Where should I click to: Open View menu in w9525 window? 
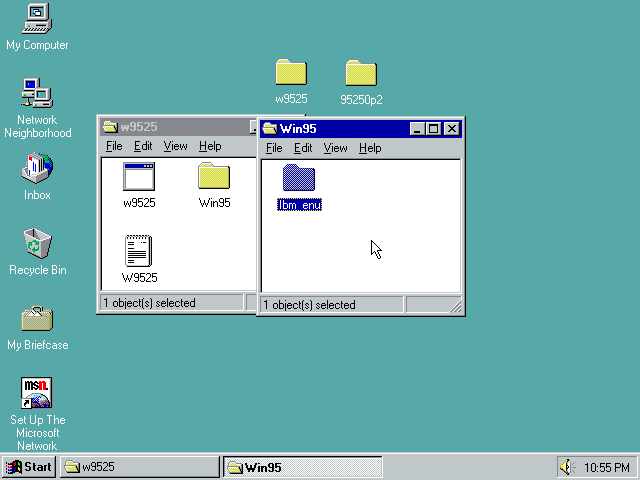(175, 146)
